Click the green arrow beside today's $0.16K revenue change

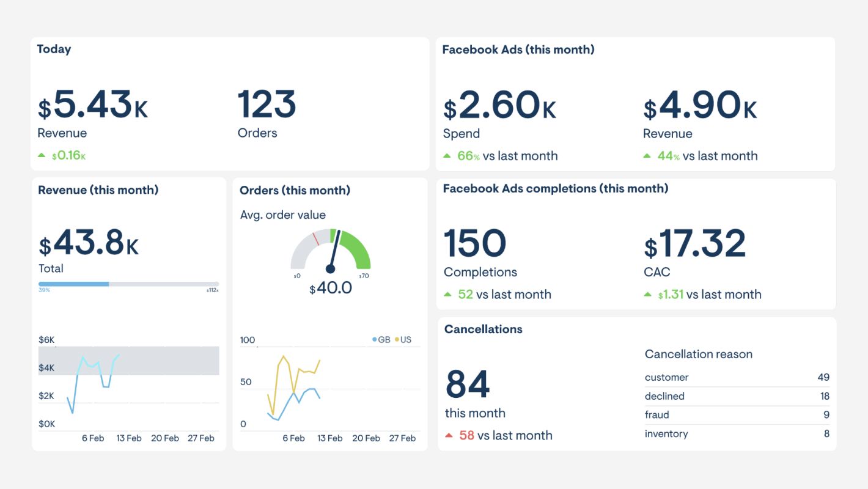pos(43,155)
